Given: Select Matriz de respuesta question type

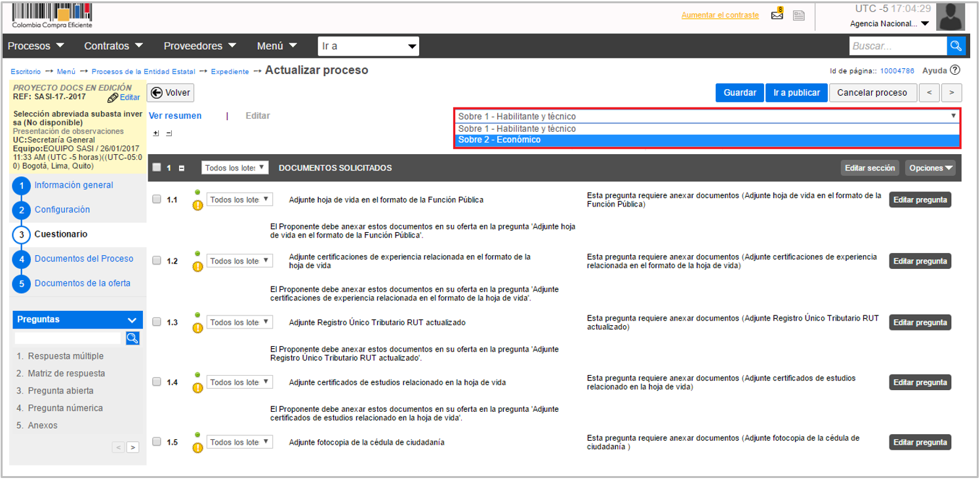Looking at the screenshot, I should coord(66,373).
